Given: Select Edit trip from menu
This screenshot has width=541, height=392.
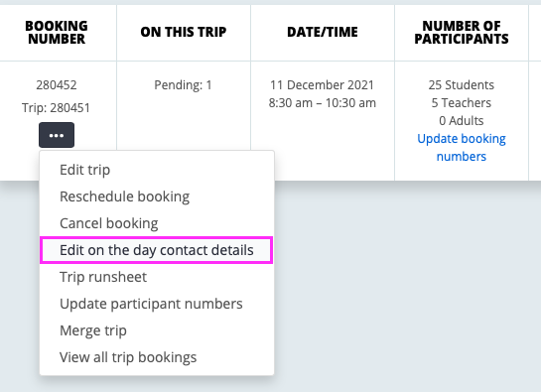Looking at the screenshot, I should click(x=85, y=170).
